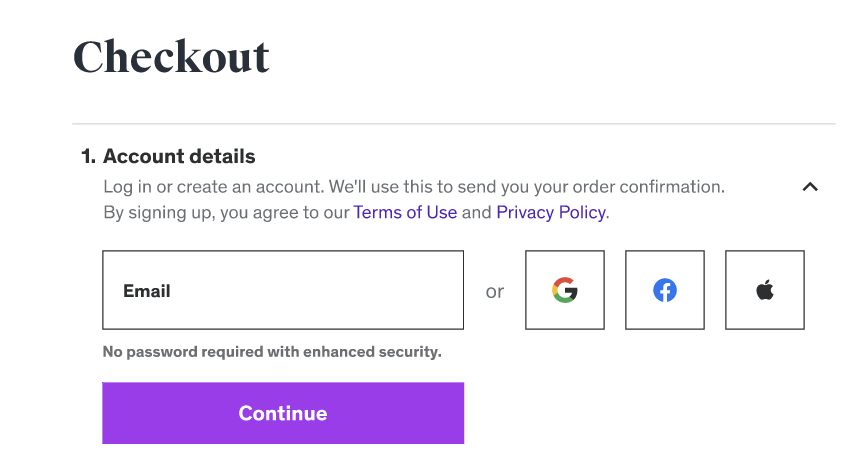Click the 'or' separator text
The image size is (866, 468).
tap(495, 292)
